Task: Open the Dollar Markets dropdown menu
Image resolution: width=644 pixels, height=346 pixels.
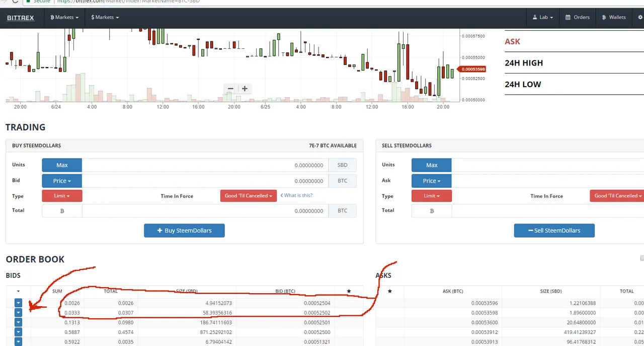Action: pos(105,17)
